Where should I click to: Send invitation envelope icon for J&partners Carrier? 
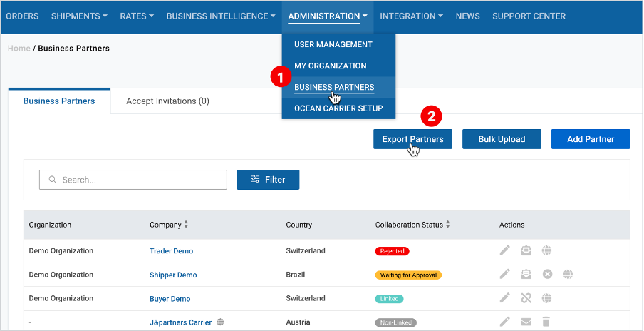526,322
